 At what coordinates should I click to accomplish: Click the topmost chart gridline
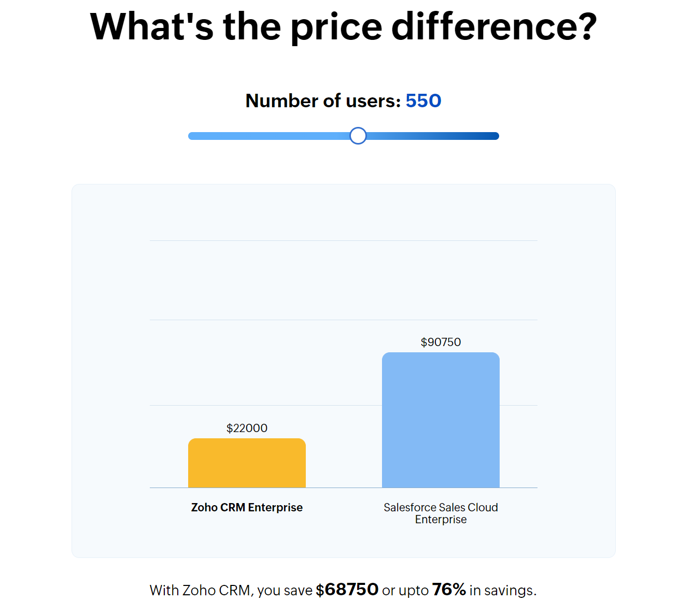(343, 240)
